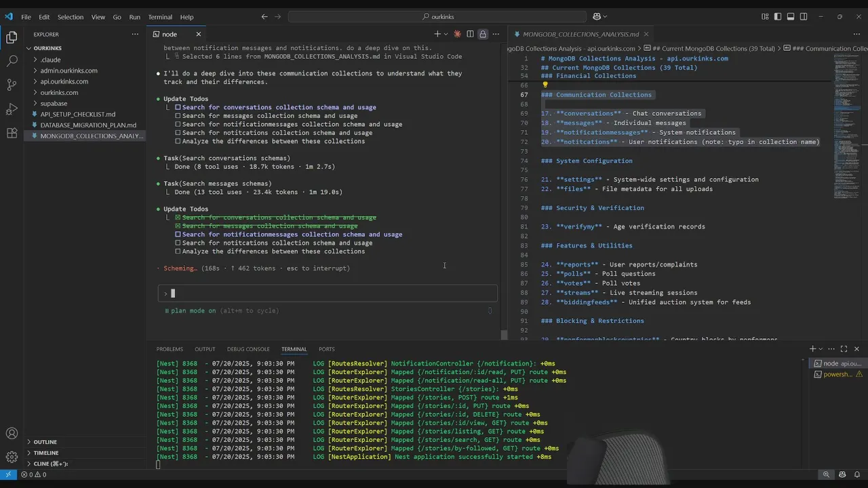Viewport: 868px width, 488px height.
Task: Select the MONGODB_COLLECTIONS_ANALYSIS.md editor tab
Action: (x=580, y=34)
